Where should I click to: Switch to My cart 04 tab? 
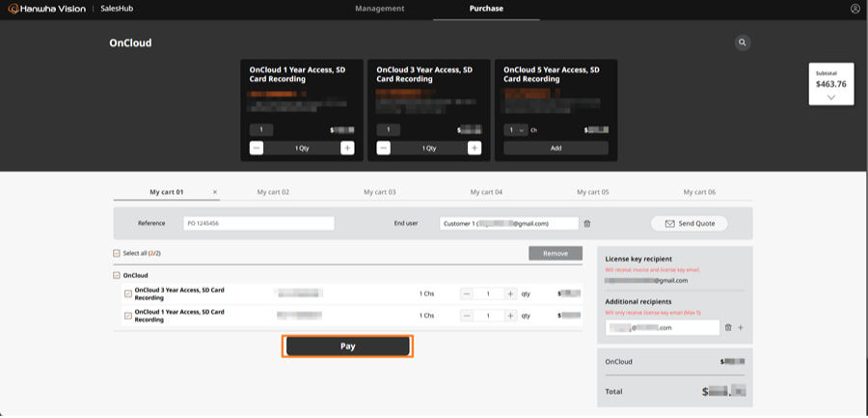tap(487, 192)
